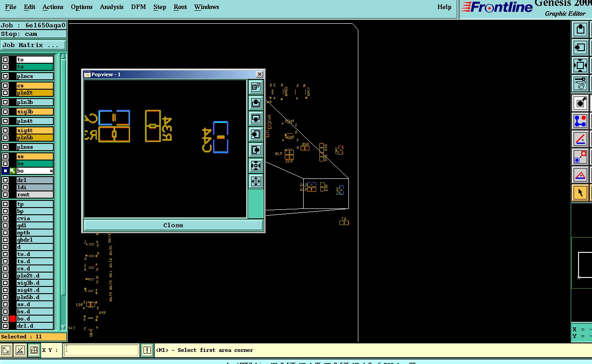Click the Popview zoom-in (arrows inward) icon

(256, 166)
